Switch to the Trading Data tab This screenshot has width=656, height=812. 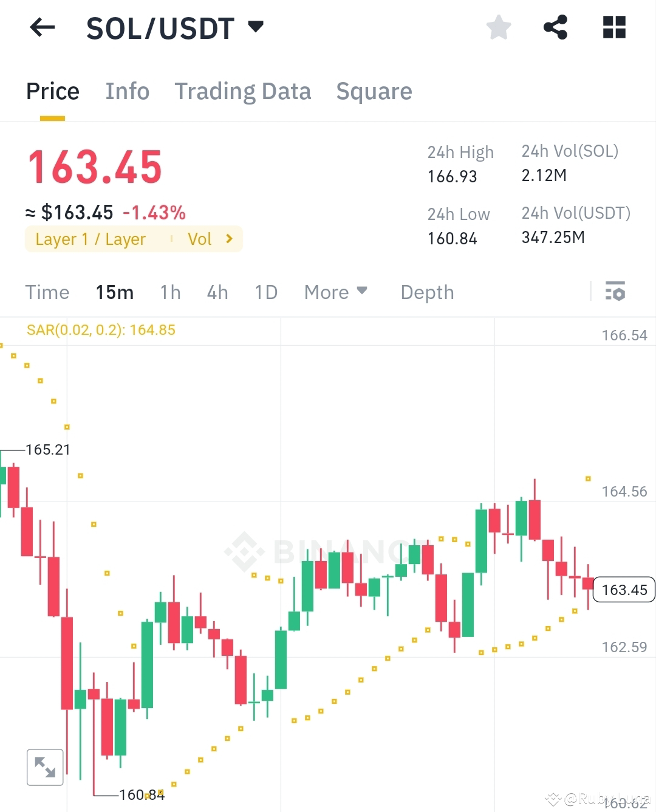click(243, 91)
